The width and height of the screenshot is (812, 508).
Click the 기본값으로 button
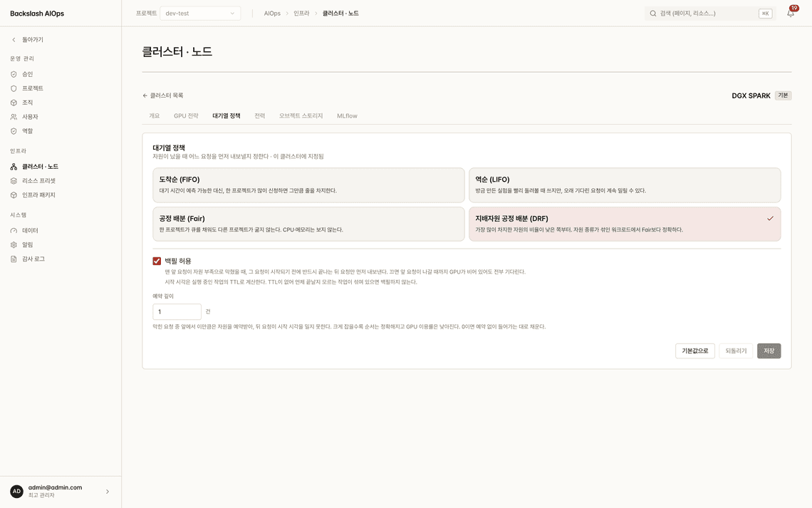click(695, 351)
